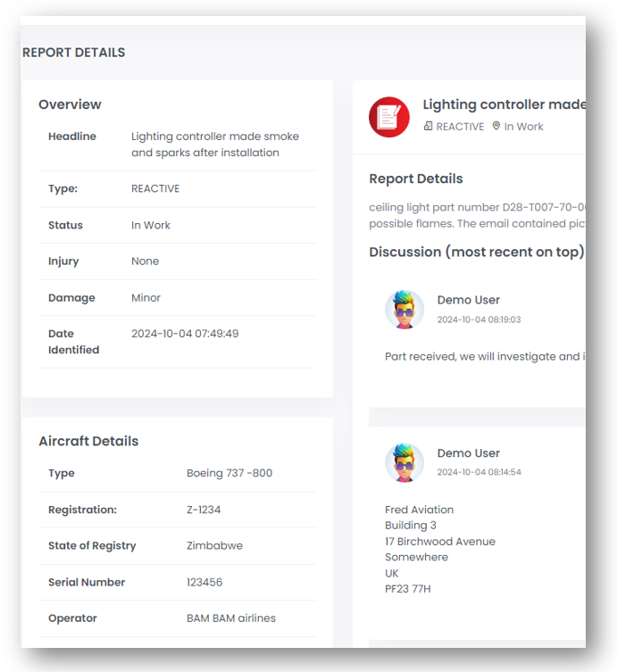Click the serial number 123456
This screenshot has width=617, height=672.
204,582
